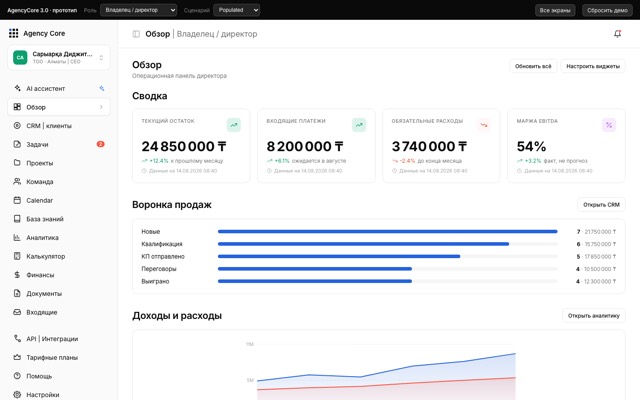Click the Команда people icon
The width and height of the screenshot is (640, 400).
(17, 181)
